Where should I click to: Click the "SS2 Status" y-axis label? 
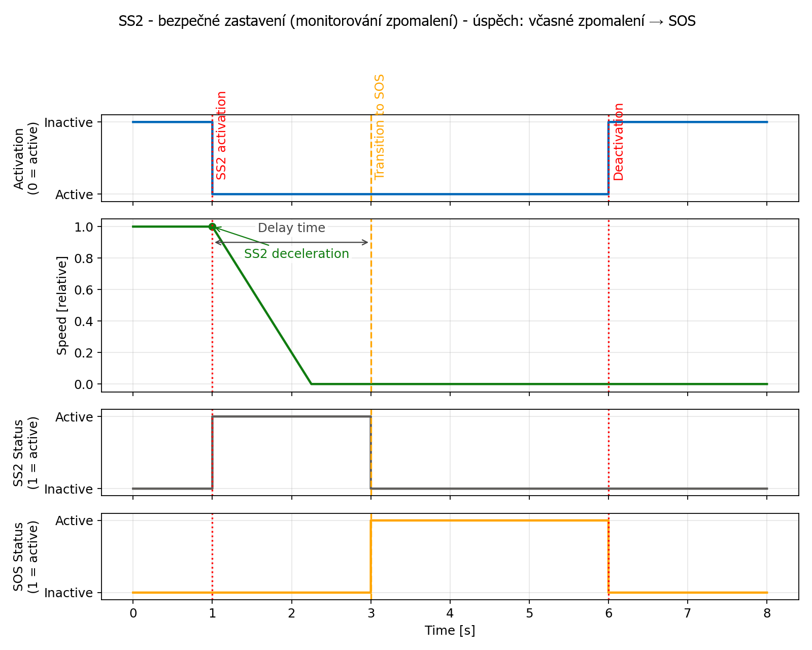point(26,453)
